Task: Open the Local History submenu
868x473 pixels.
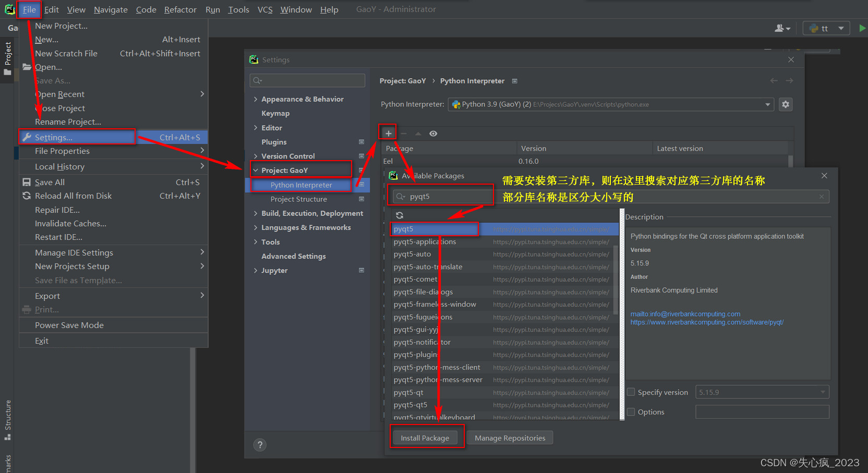Action: click(x=113, y=166)
